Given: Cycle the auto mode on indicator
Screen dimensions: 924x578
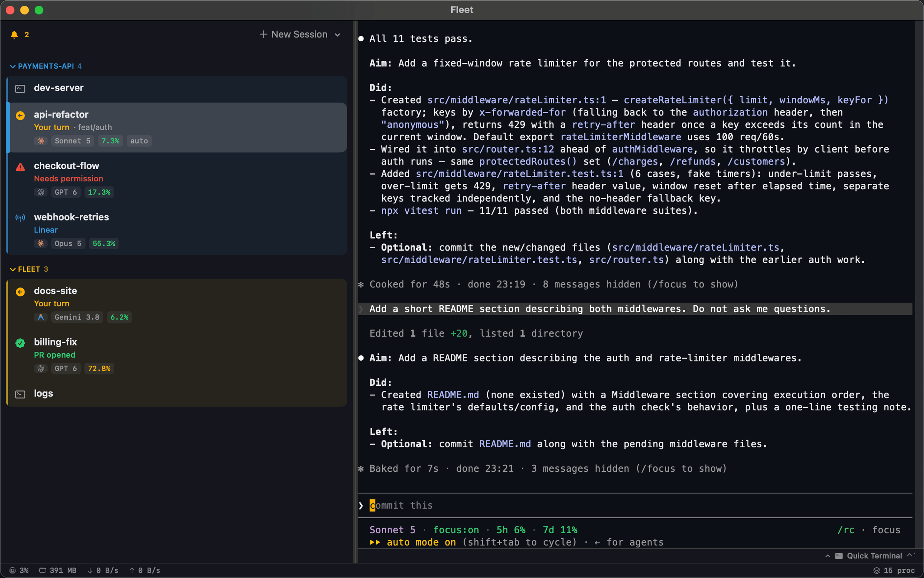Looking at the screenshot, I should tap(413, 542).
